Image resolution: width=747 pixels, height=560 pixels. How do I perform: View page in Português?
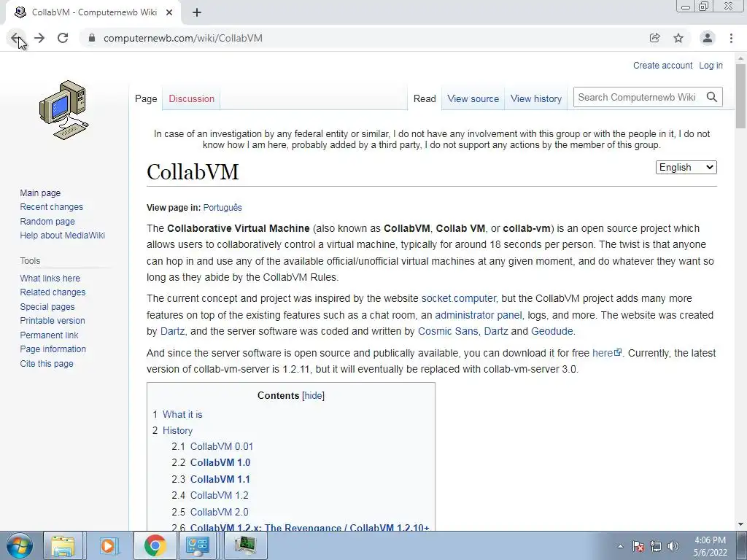click(222, 208)
